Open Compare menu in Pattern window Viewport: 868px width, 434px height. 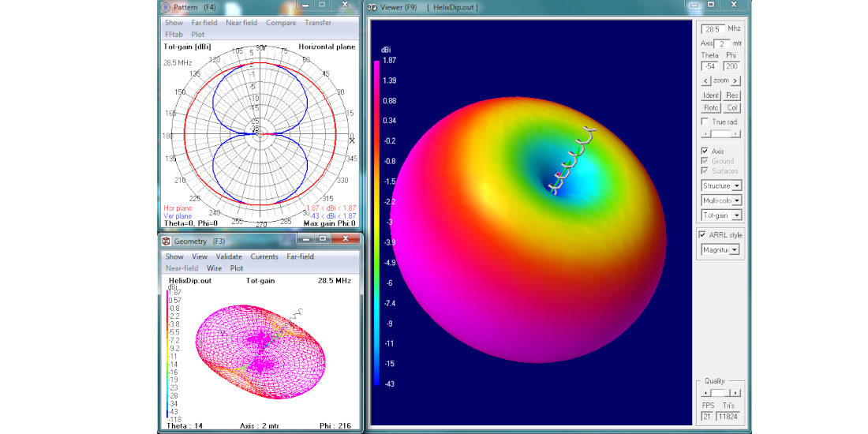[x=281, y=23]
